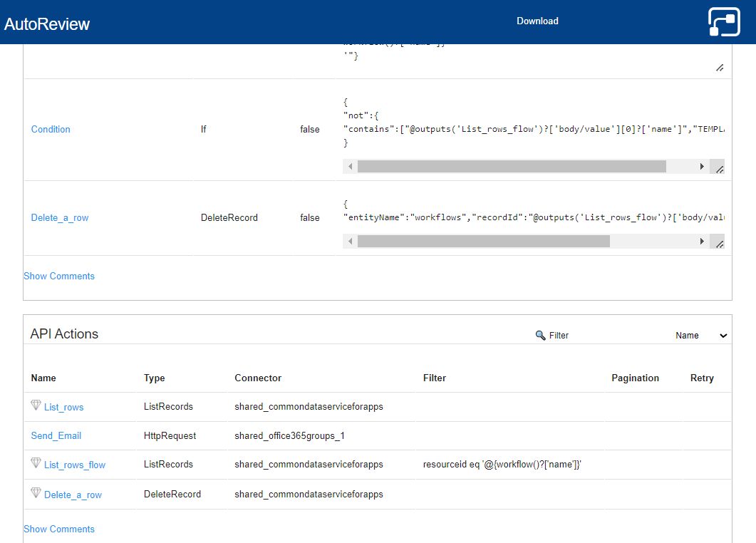Click the AutoReview title
This screenshot has height=543, width=756.
tap(47, 24)
